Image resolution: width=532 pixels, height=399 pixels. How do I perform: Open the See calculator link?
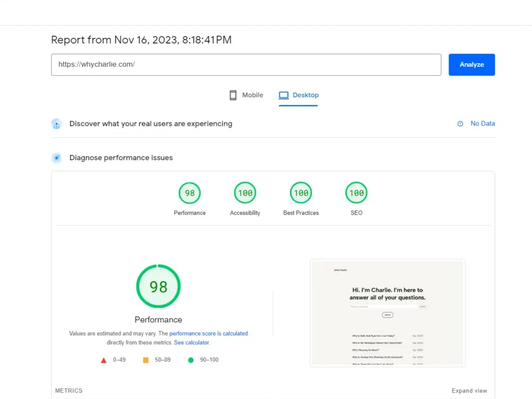(192, 343)
